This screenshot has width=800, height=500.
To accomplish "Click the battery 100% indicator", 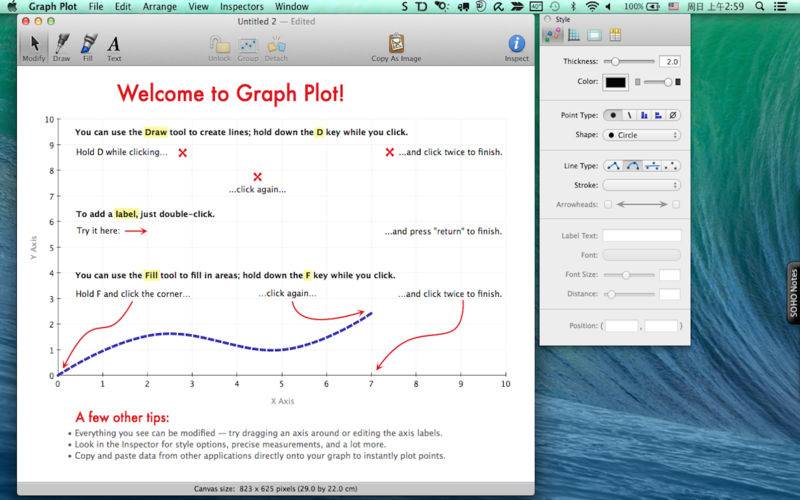I will 642,6.
